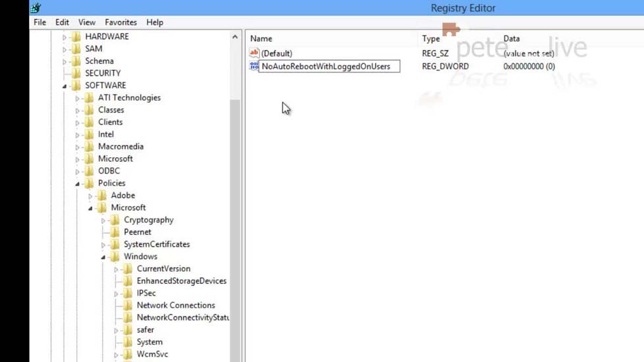Click the ODBC folder icon
644x362 pixels.
pyautogui.click(x=89, y=170)
